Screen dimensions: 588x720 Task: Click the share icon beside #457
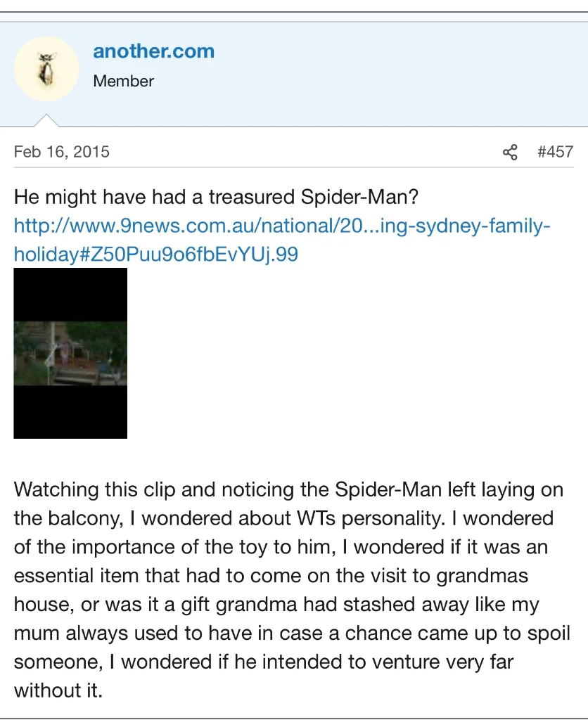pyautogui.click(x=510, y=152)
